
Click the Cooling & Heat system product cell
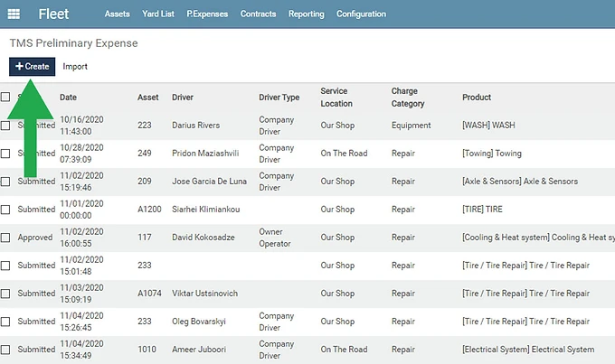click(538, 238)
